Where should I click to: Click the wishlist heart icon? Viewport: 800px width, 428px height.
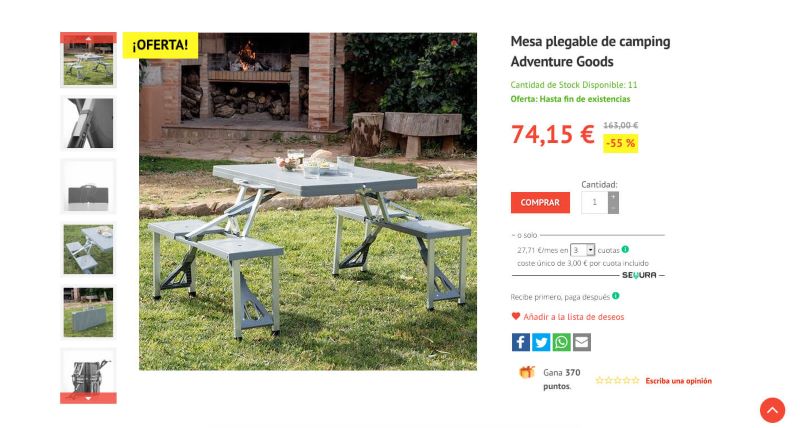point(516,316)
